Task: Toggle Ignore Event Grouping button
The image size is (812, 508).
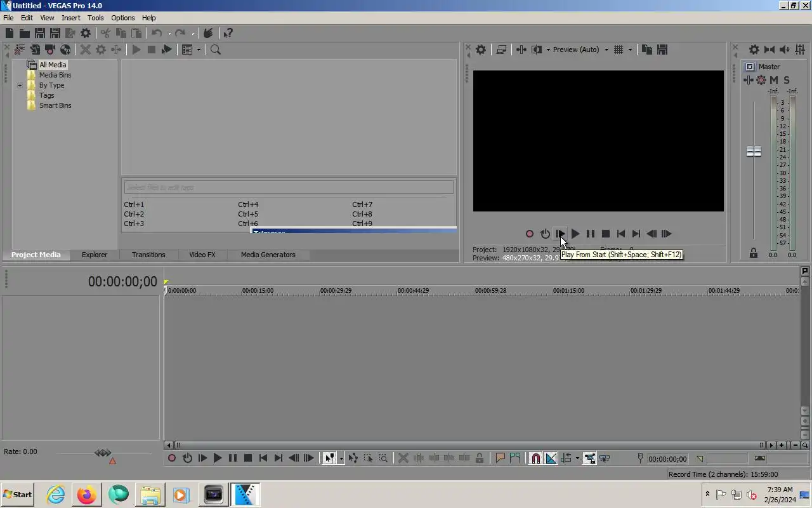Action: [x=605, y=458]
